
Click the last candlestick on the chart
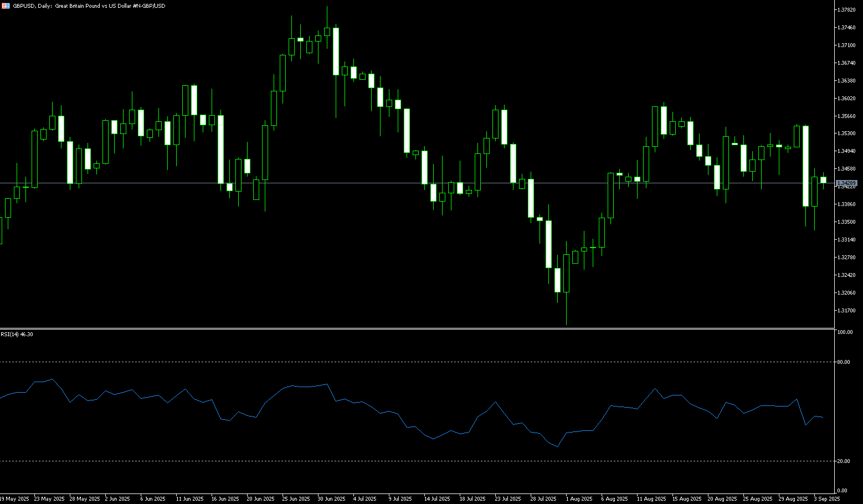823,180
